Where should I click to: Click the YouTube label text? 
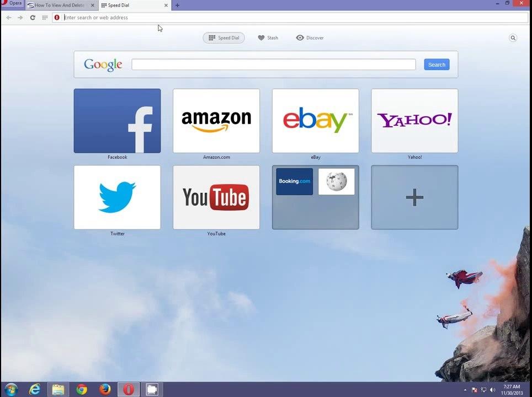pos(216,234)
